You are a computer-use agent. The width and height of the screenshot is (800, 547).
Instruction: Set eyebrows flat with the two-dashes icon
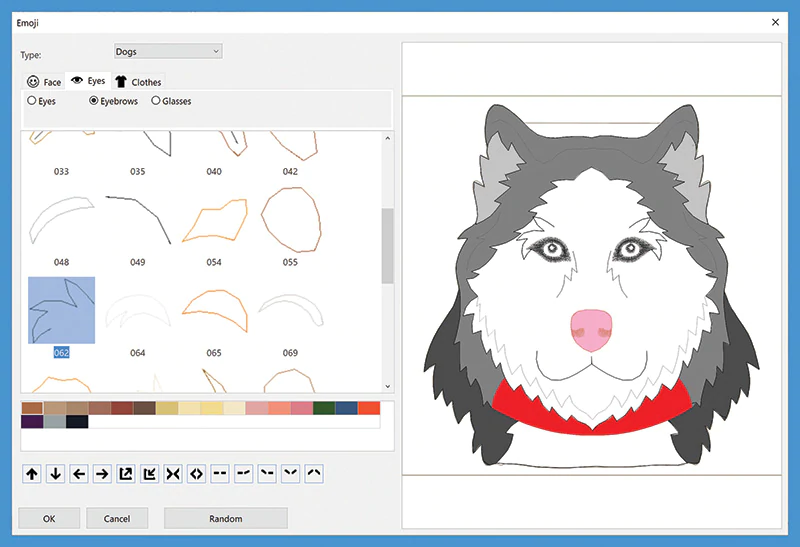(x=220, y=474)
